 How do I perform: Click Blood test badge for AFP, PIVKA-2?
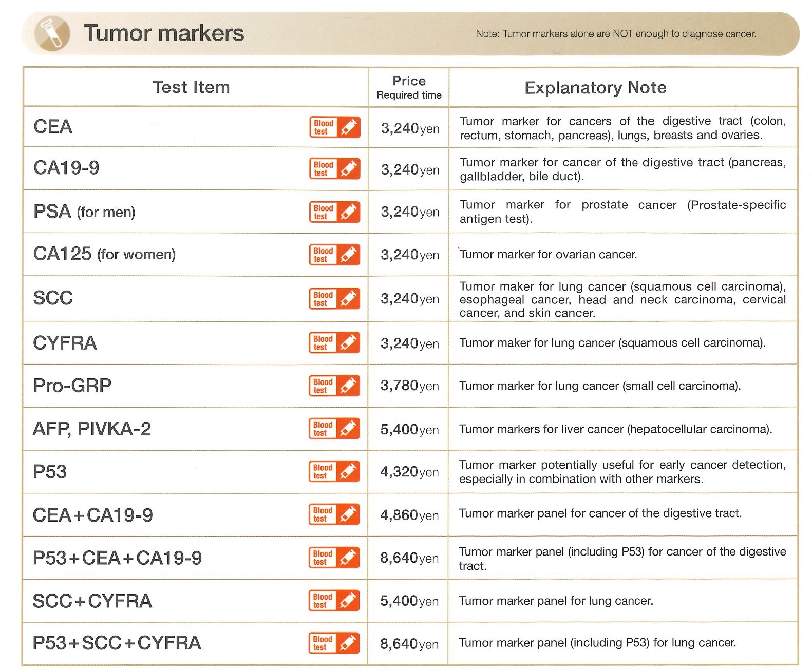(334, 429)
